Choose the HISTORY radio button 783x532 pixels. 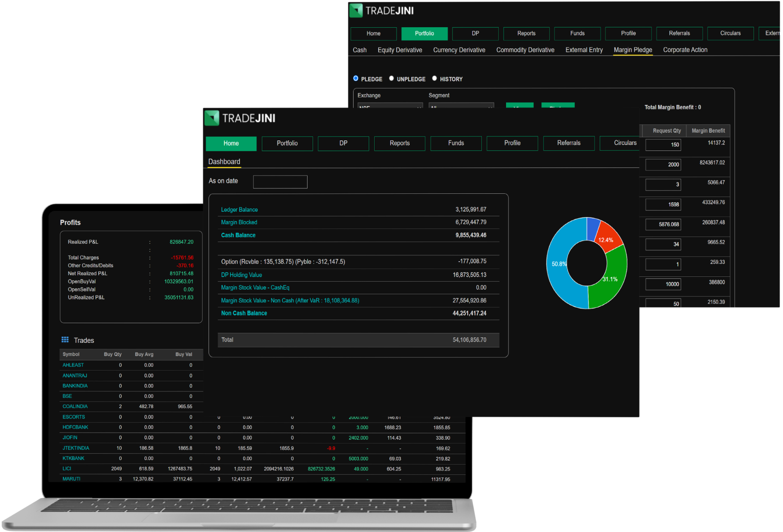(x=434, y=78)
